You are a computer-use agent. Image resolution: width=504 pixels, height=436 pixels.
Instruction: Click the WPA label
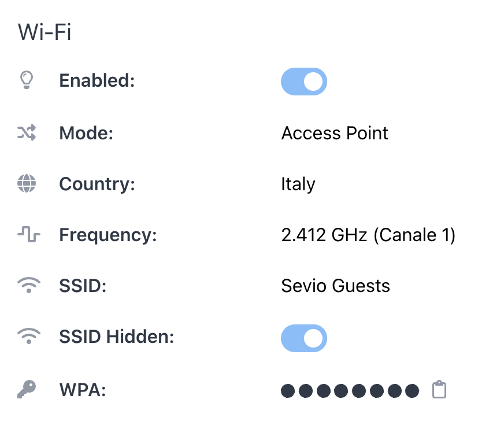pos(83,390)
